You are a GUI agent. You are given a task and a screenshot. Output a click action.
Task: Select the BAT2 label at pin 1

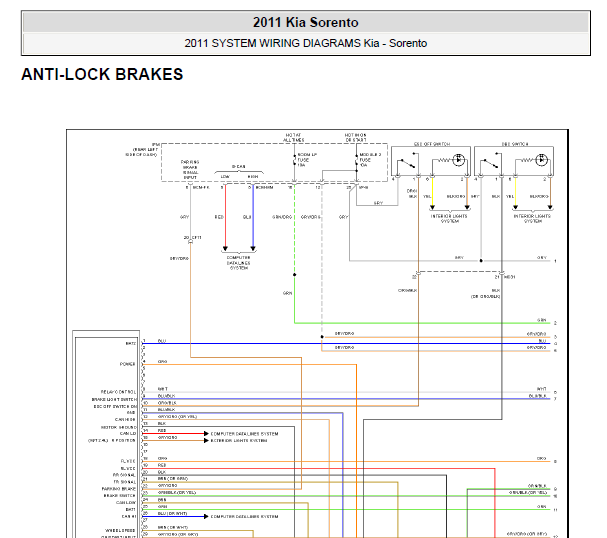tap(131, 343)
